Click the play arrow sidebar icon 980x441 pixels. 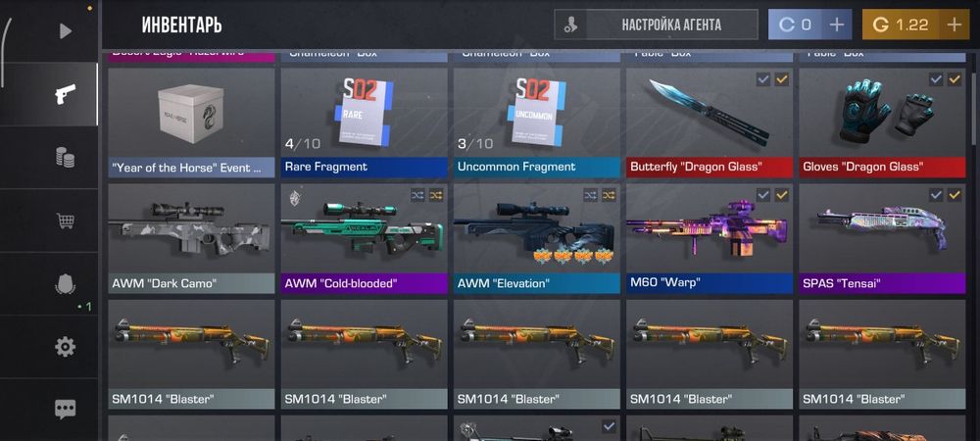pyautogui.click(x=65, y=30)
